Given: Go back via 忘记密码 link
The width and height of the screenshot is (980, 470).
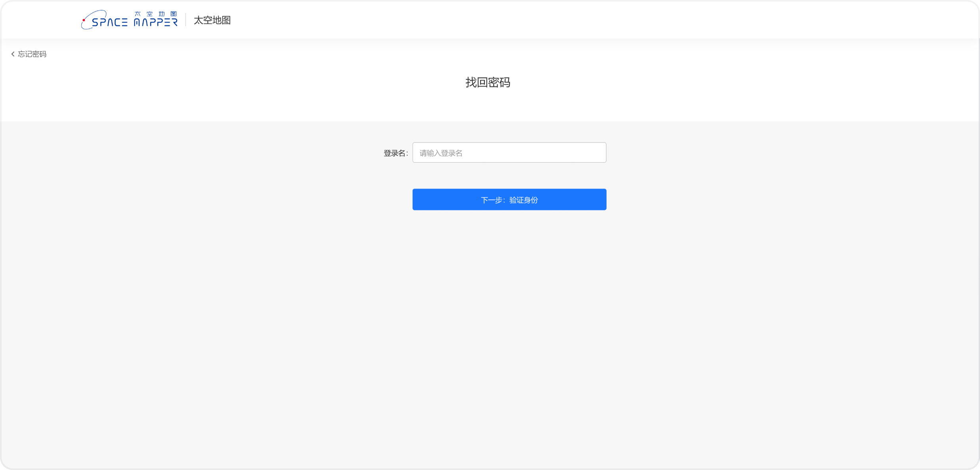Looking at the screenshot, I should 32,54.
